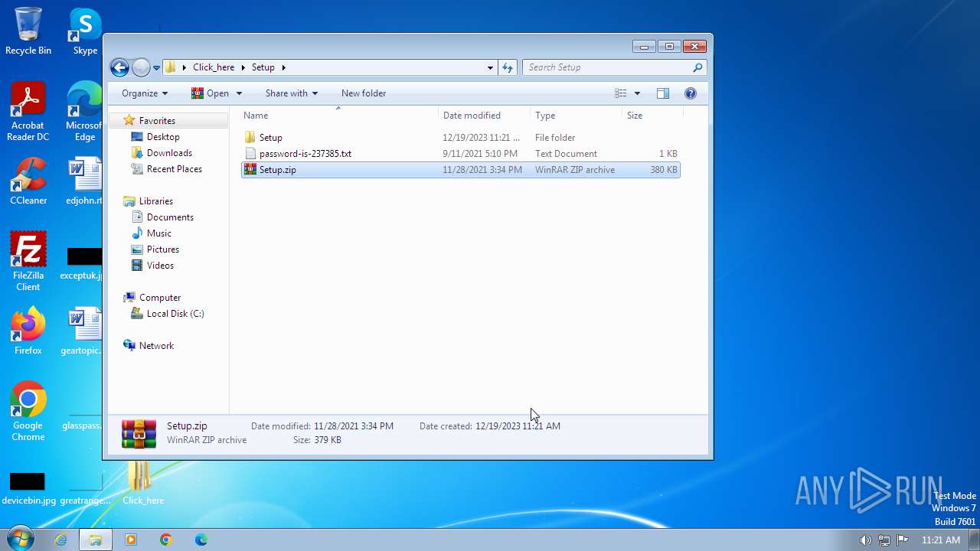Open the Windows Start menu

[19, 540]
